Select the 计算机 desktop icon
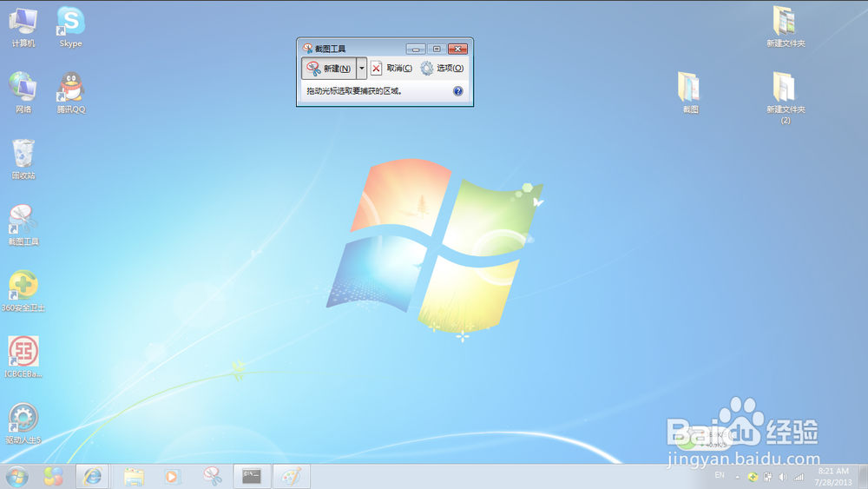 (23, 28)
